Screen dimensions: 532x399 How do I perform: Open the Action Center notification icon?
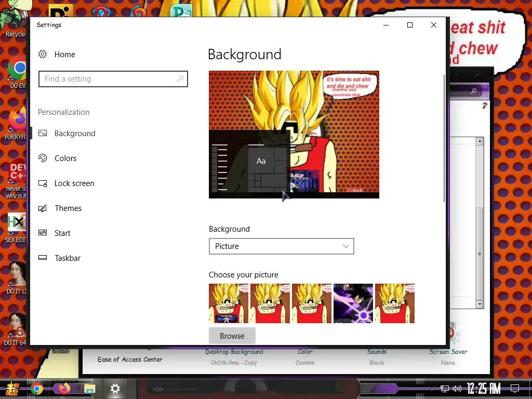pos(515,389)
